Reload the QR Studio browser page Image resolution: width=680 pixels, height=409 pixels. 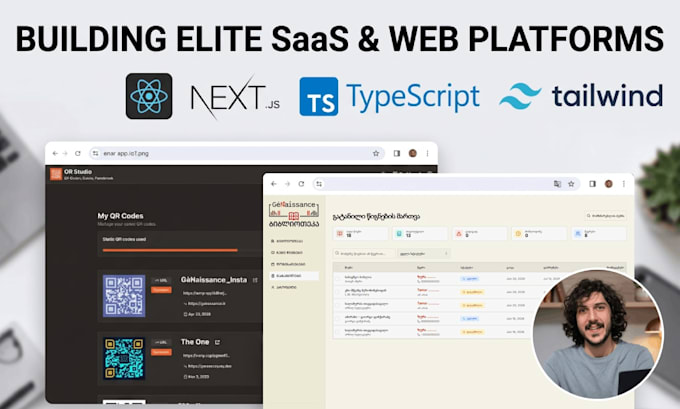click(x=78, y=153)
